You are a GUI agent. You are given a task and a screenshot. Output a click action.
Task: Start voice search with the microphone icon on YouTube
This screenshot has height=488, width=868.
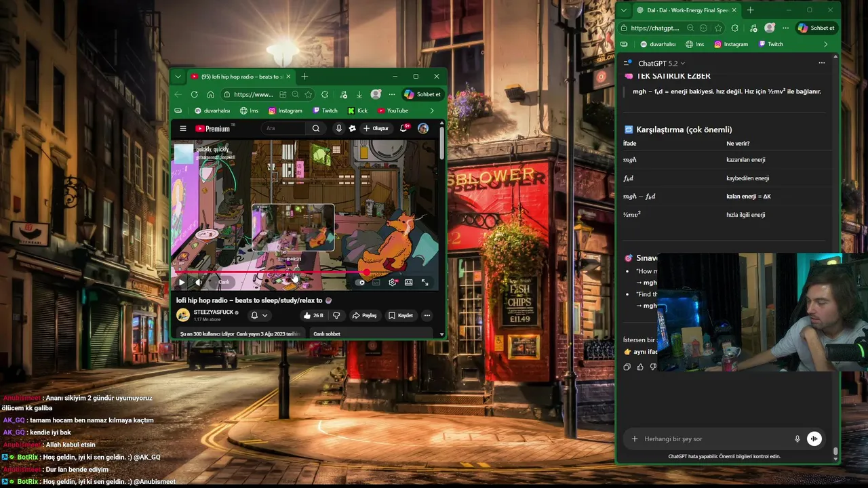339,128
